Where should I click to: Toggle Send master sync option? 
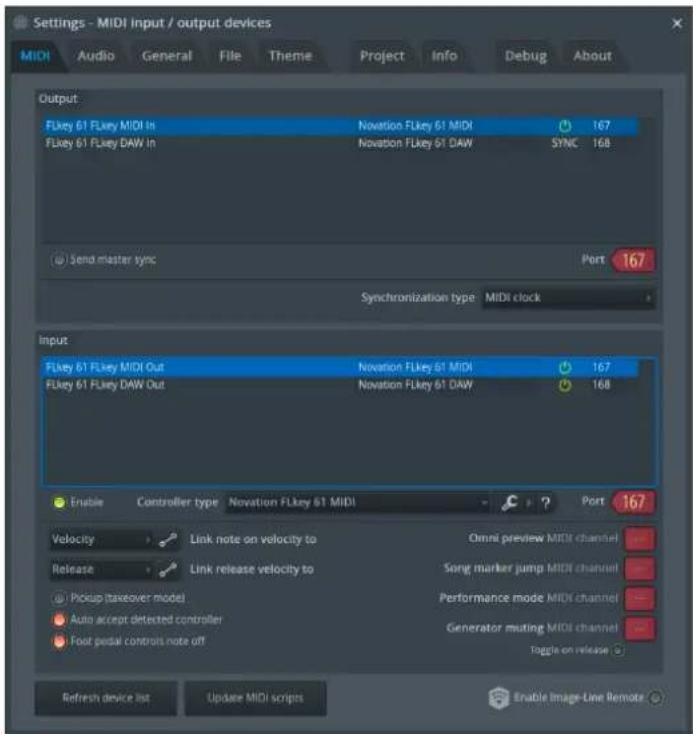[x=59, y=260]
